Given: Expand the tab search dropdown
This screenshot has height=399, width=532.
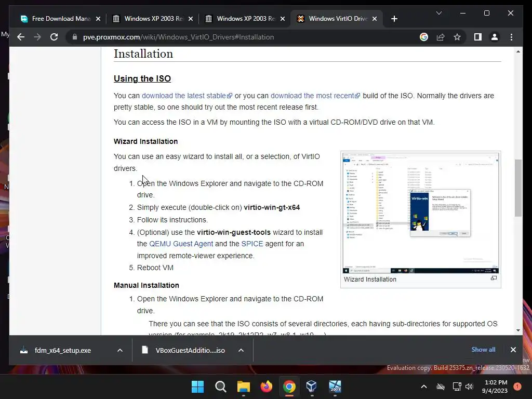Looking at the screenshot, I should click(x=438, y=13).
